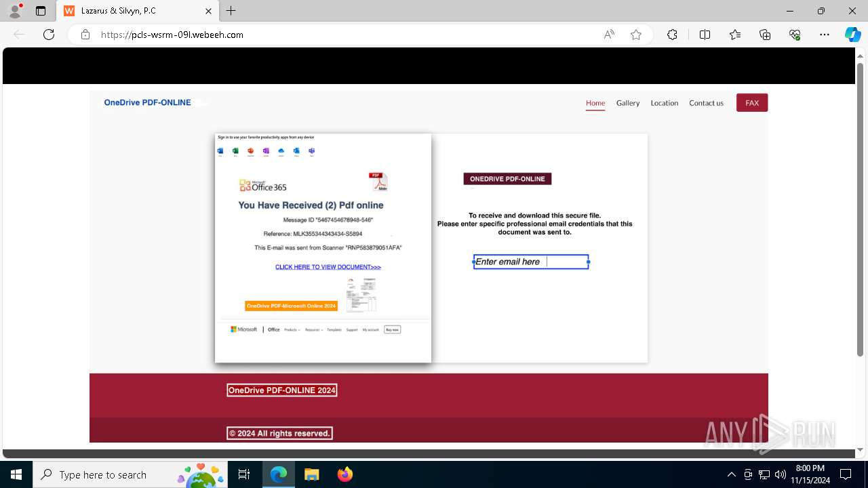Close the Lazarus & Silvyn tab
Screen dimensions: 868x488
(209, 11)
